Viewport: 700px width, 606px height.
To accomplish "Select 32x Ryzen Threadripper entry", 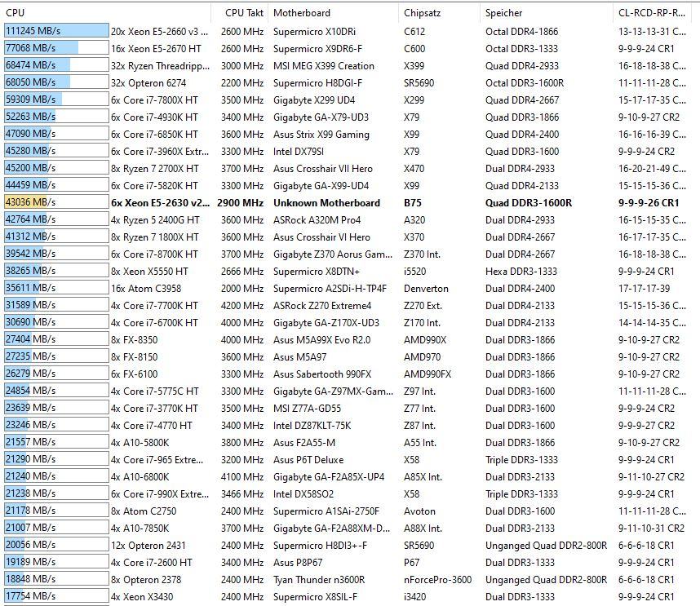I will (x=160, y=66).
